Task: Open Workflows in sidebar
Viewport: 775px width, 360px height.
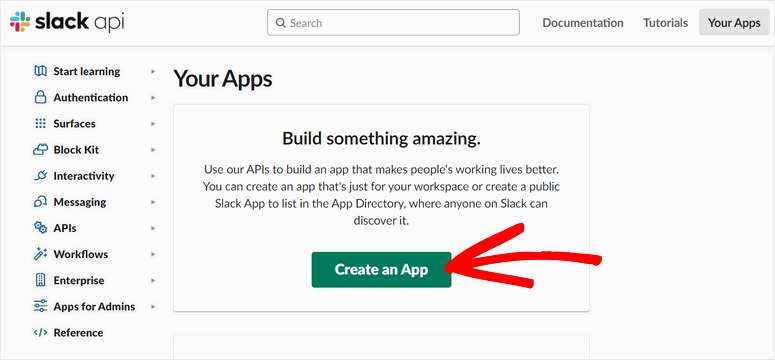Action: point(81,254)
